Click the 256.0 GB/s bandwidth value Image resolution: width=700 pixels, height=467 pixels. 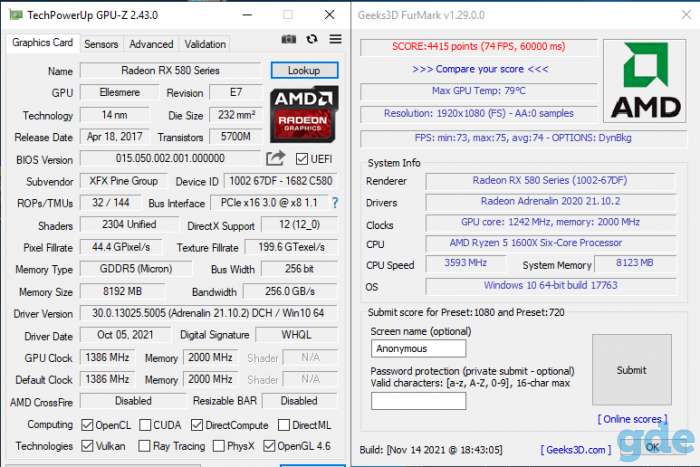(x=290, y=291)
